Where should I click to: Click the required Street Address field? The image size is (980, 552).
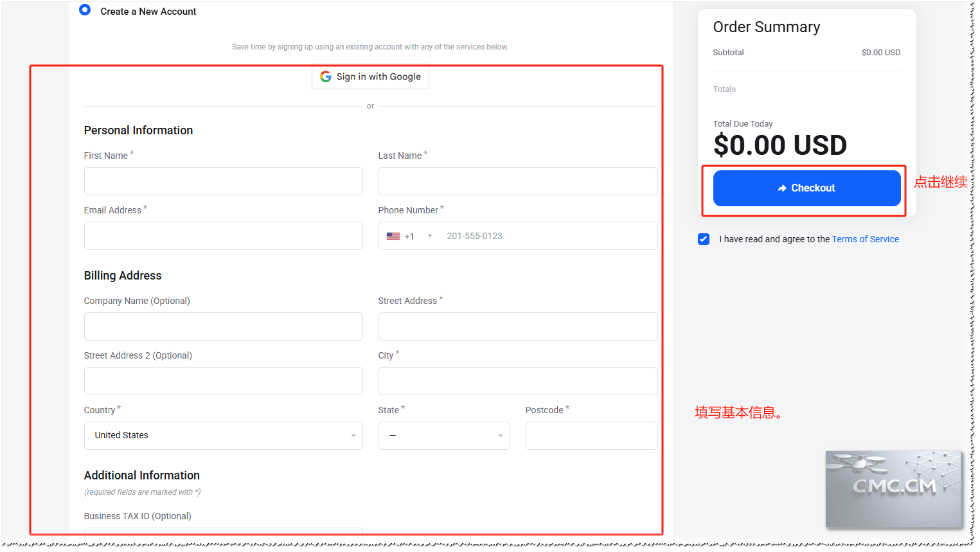(517, 326)
